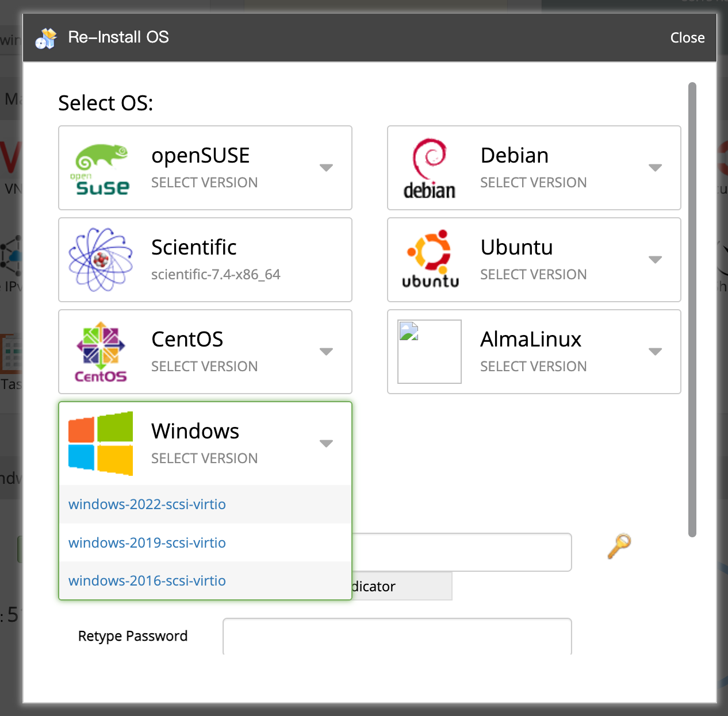The height and width of the screenshot is (716, 728).
Task: Click SELECT VERSION under Windows
Action: point(205,459)
